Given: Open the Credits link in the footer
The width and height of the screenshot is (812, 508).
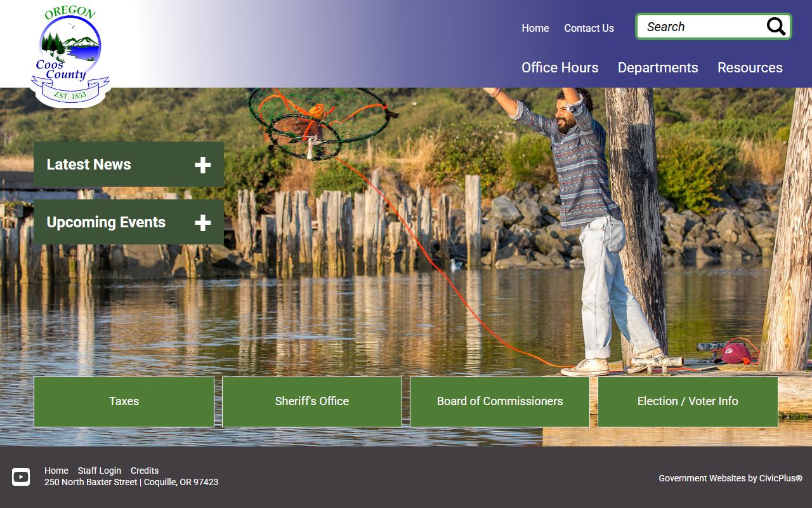Looking at the screenshot, I should pyautogui.click(x=145, y=471).
